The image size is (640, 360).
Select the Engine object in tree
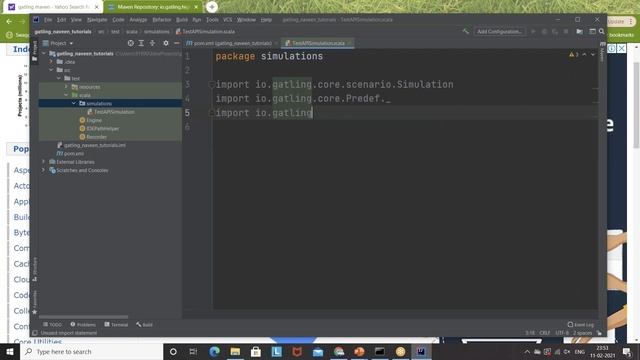tap(91, 120)
